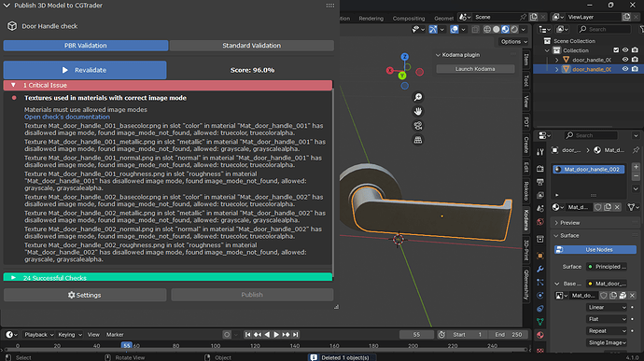Click the current frame 55 field
The height and width of the screenshot is (361, 644).
point(416,335)
